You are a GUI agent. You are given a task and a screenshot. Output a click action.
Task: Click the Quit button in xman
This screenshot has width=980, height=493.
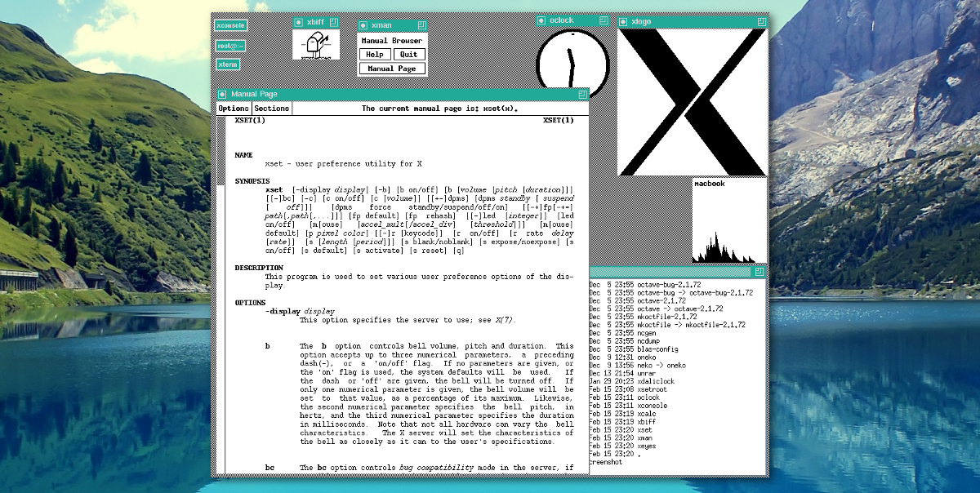pyautogui.click(x=409, y=54)
